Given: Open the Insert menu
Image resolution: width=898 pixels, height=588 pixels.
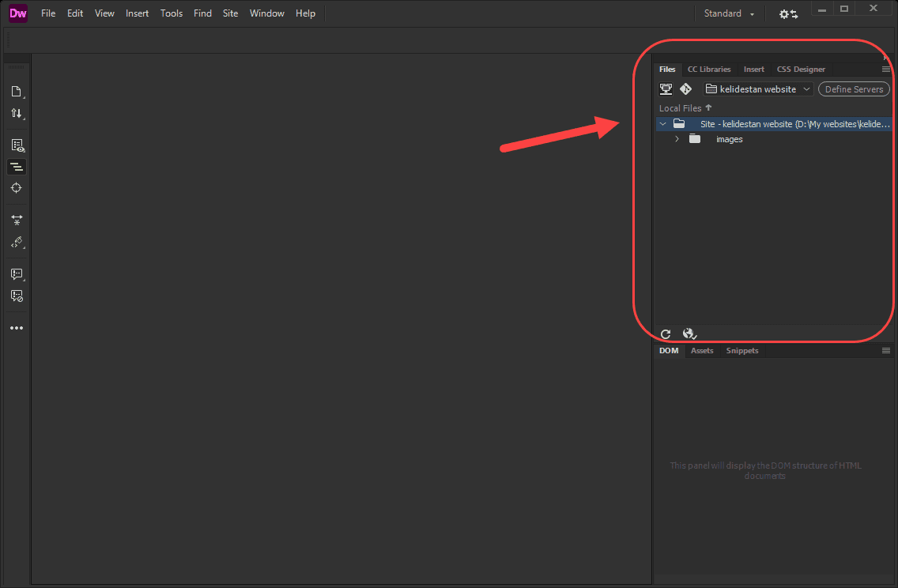Looking at the screenshot, I should (x=137, y=13).
